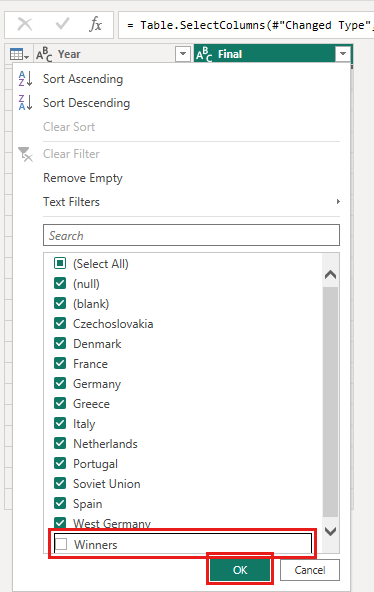Check the Winners checkbox

coord(61,544)
